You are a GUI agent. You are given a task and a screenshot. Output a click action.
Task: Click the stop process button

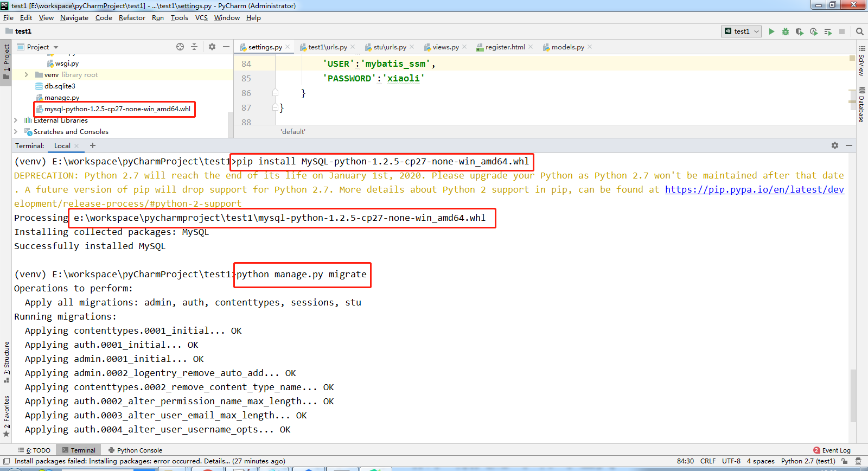(842, 31)
